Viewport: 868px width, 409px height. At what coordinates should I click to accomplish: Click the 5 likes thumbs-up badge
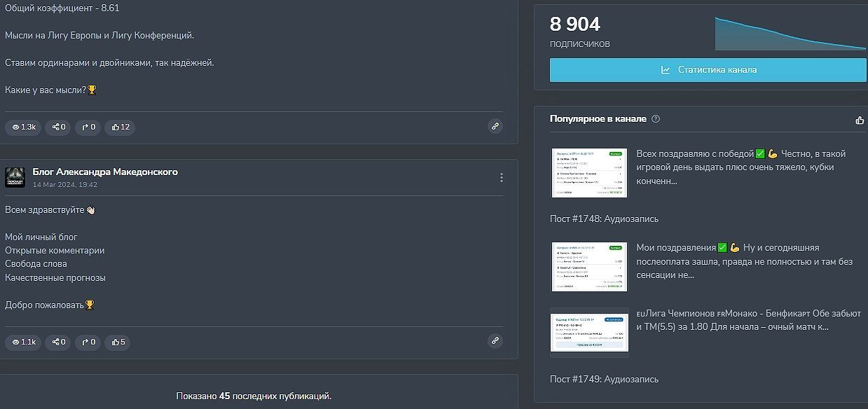pos(118,342)
